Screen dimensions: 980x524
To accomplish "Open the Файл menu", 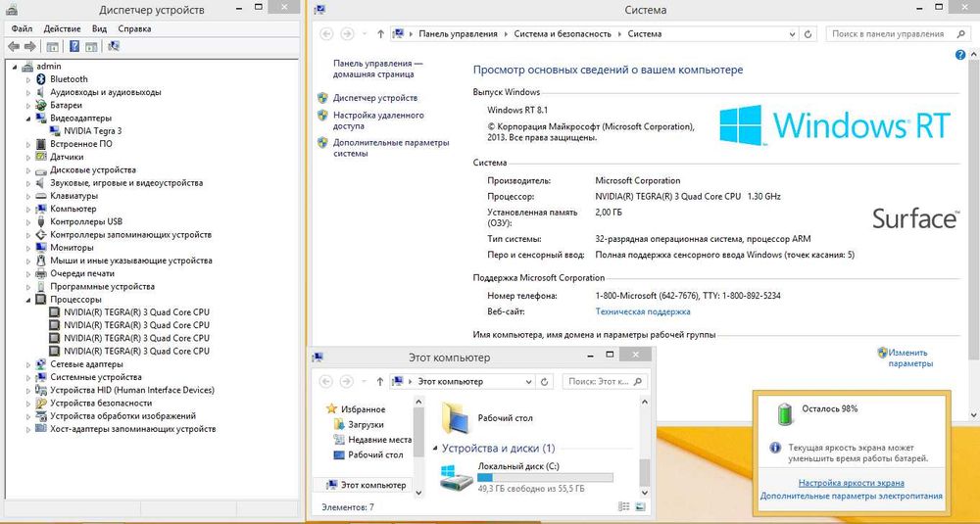I will 22,28.
